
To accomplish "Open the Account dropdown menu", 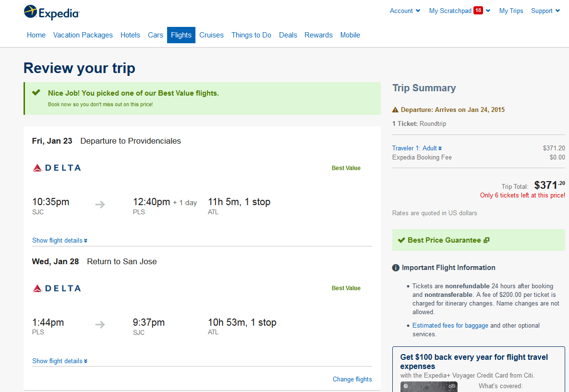I will pyautogui.click(x=405, y=11).
